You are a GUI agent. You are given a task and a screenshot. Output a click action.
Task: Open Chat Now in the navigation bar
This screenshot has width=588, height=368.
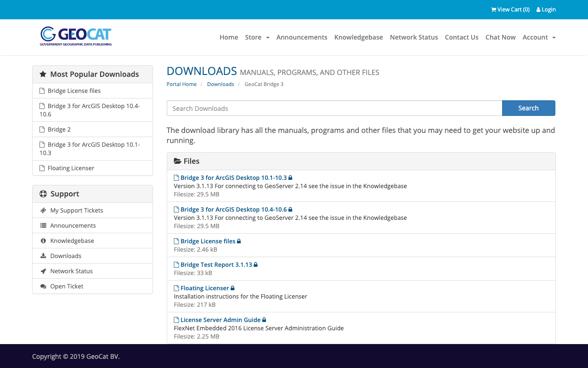click(500, 37)
